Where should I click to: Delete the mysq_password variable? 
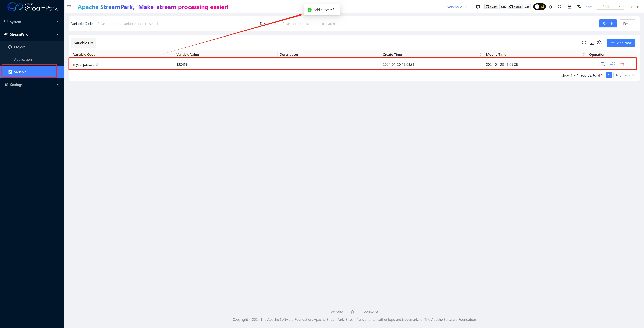point(622,64)
